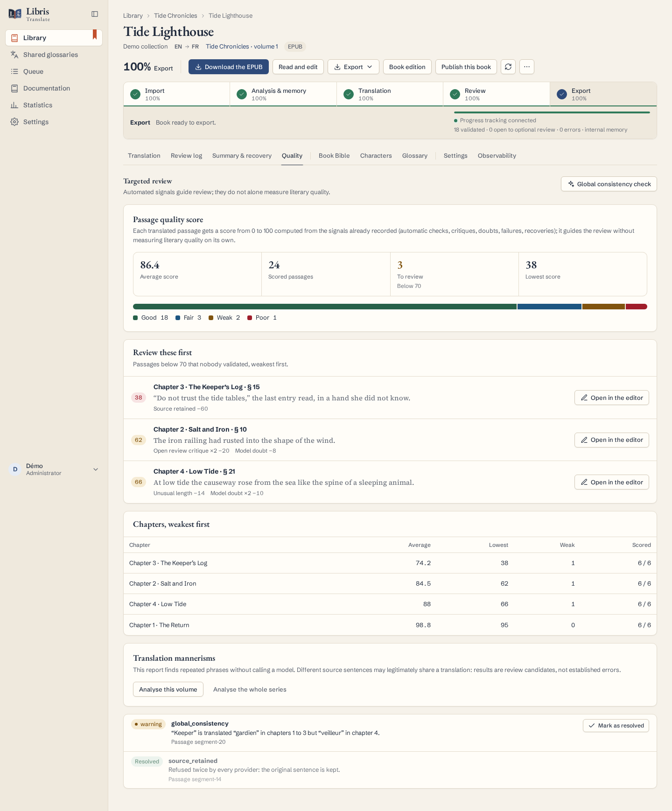This screenshot has height=811, width=672.
Task: Select the Quality tab
Action: click(292, 156)
